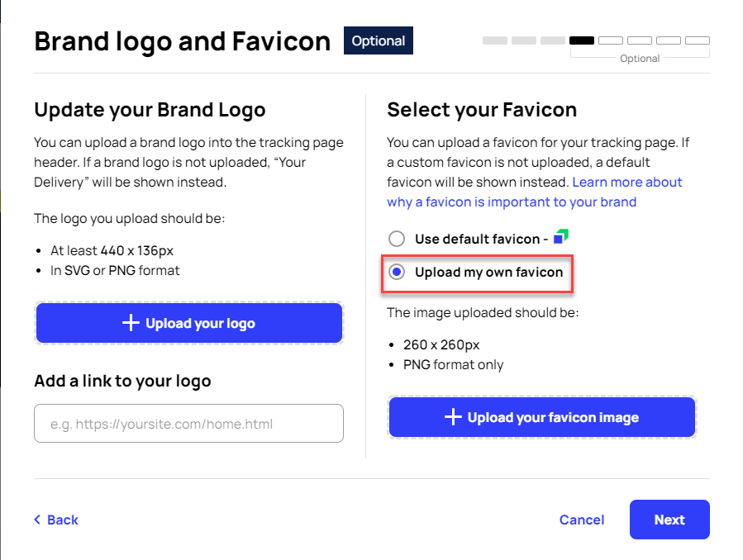Click the Upload your favicon image button

[542, 417]
